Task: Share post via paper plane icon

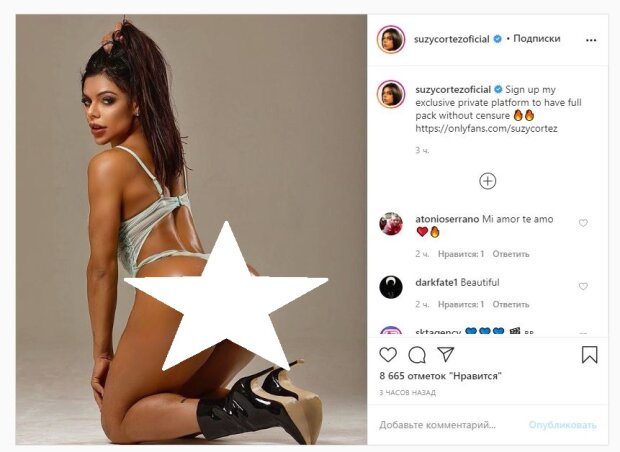Action: click(446, 354)
